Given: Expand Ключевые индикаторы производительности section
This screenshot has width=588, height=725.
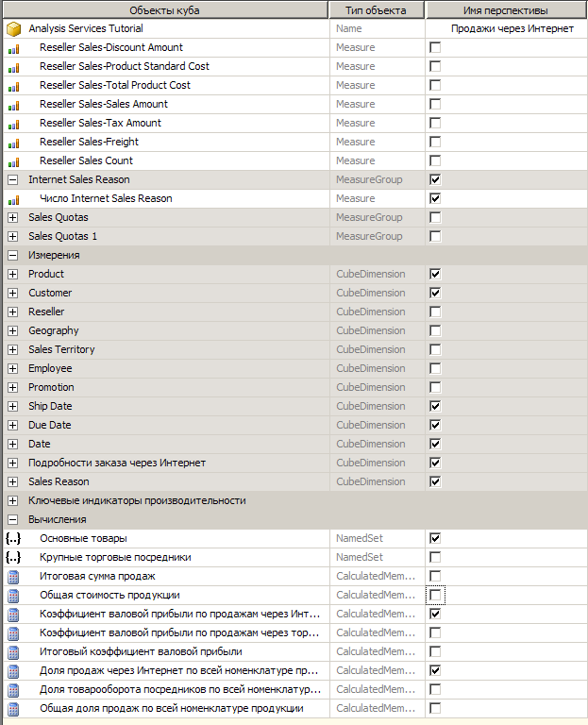Looking at the screenshot, I should [x=13, y=500].
